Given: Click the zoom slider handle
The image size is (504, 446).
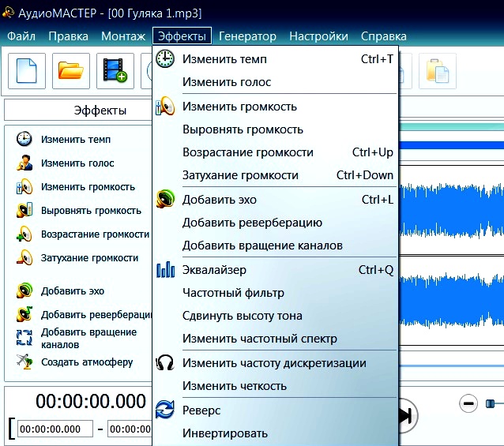Looking at the screenshot, I should point(491,403).
